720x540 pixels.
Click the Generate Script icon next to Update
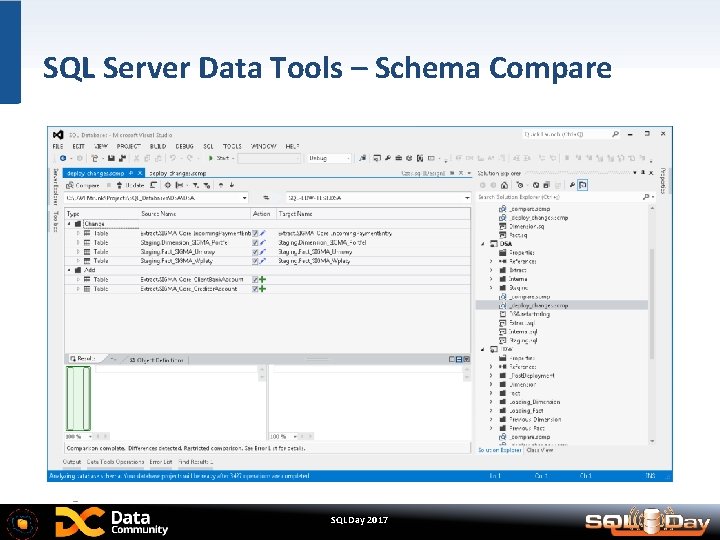coord(154,185)
